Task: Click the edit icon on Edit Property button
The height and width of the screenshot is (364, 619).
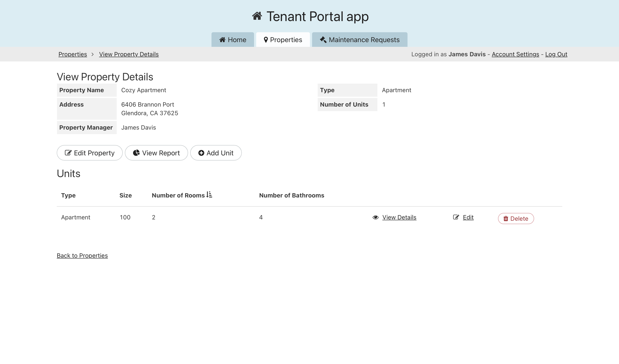Action: point(68,153)
